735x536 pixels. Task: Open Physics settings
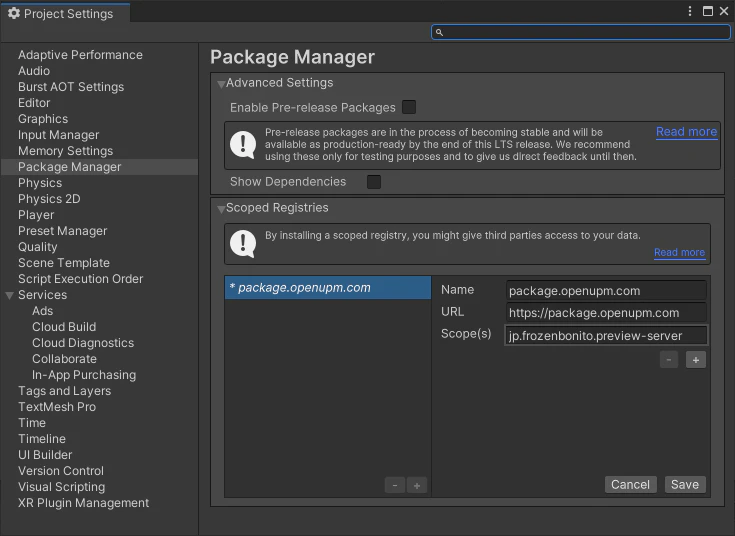pyautogui.click(x=40, y=183)
